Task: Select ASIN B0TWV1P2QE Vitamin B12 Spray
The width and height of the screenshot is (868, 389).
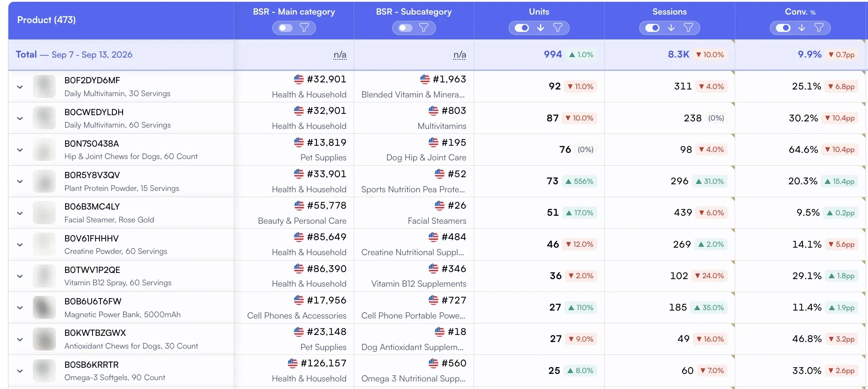Action: click(x=93, y=270)
